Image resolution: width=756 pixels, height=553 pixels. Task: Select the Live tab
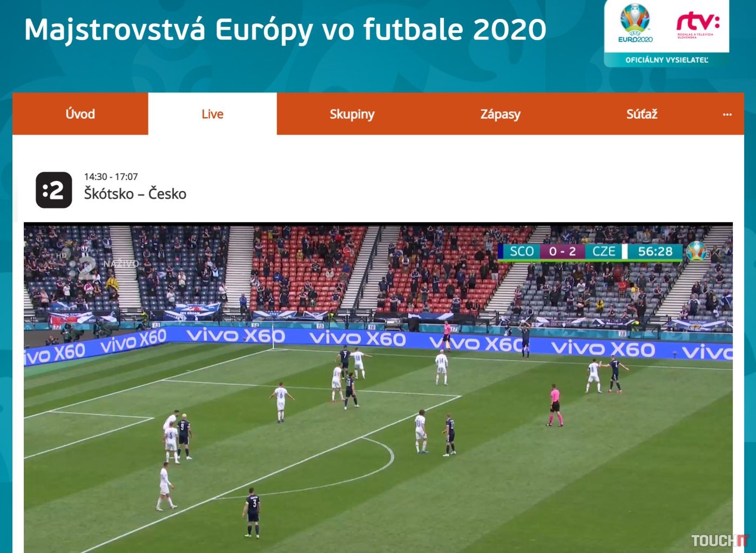212,114
